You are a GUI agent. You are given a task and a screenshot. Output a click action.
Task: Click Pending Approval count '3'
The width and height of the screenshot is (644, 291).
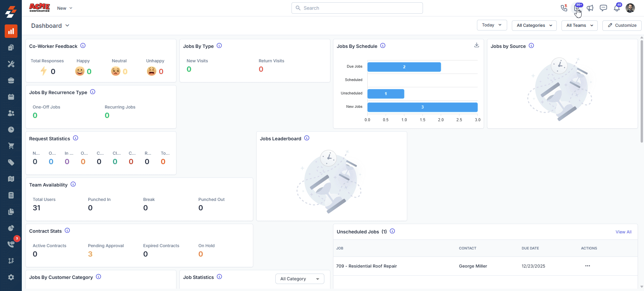click(x=90, y=254)
